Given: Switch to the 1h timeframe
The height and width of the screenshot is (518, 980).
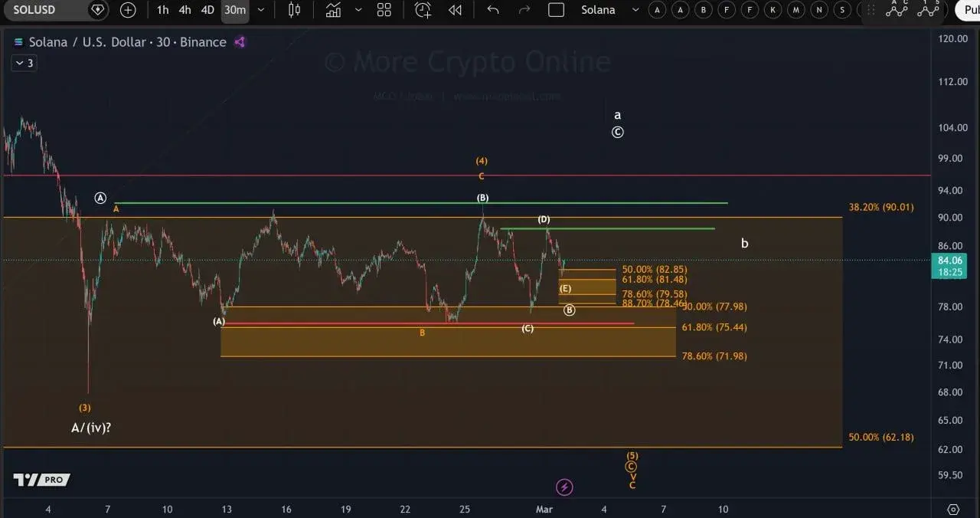Looking at the screenshot, I should pos(162,10).
